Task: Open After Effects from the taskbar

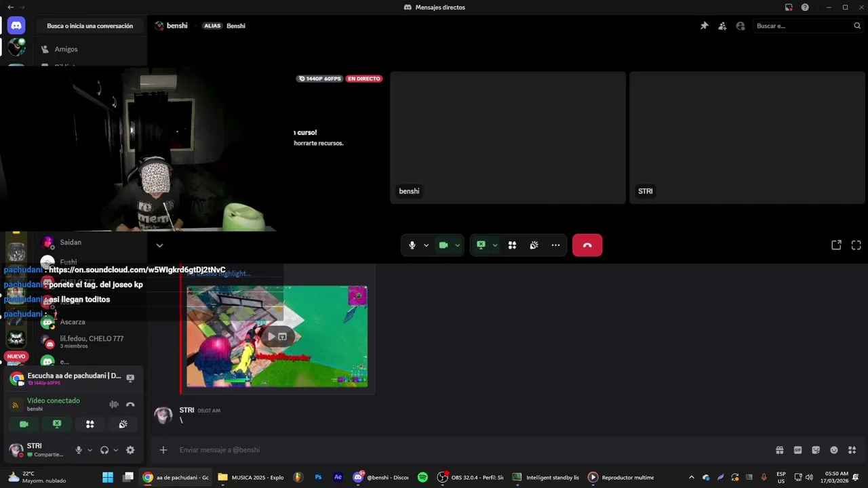Action: tap(338, 477)
